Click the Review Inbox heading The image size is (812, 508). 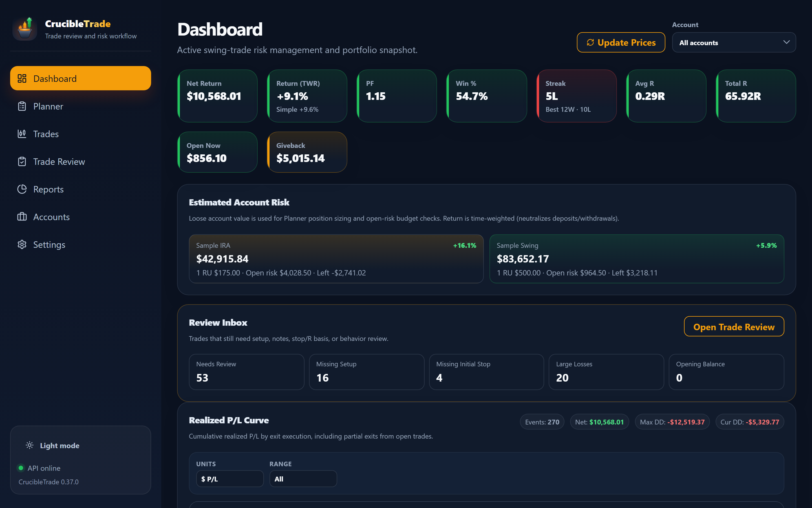218,323
